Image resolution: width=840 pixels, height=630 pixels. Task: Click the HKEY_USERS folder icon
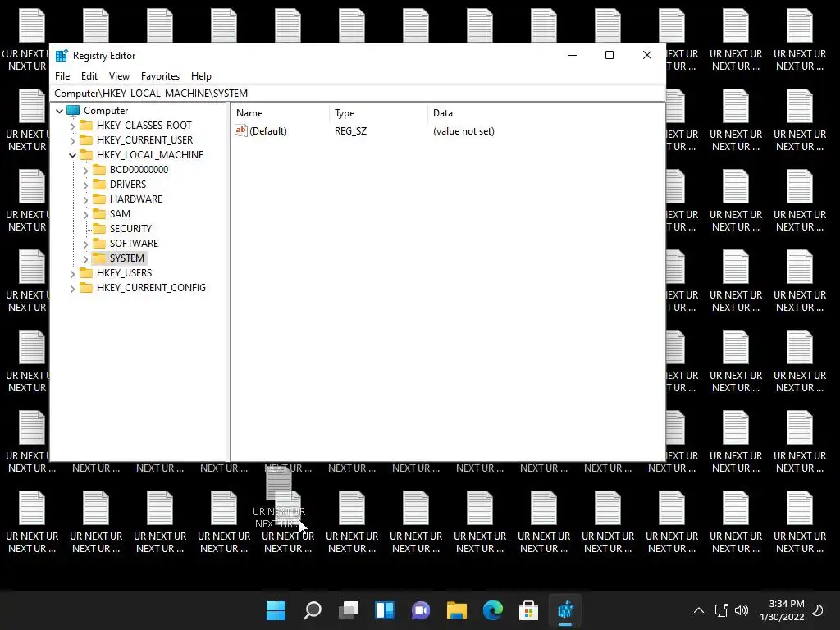click(86, 272)
